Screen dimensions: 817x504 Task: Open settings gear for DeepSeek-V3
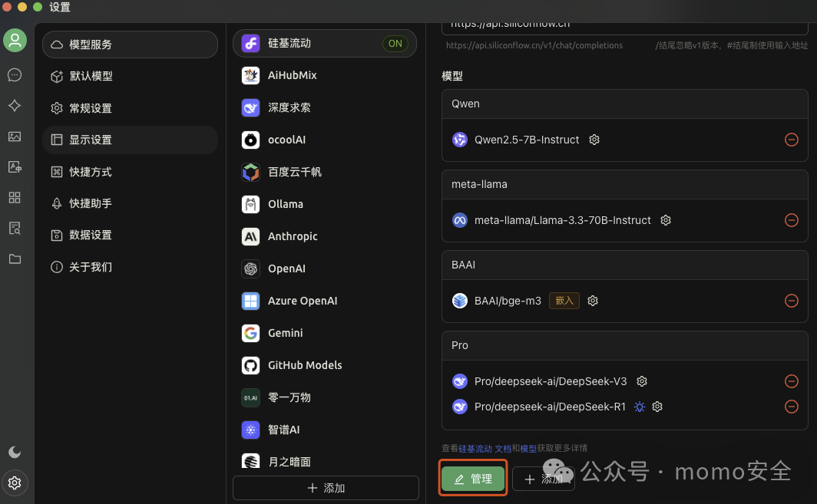pos(642,381)
